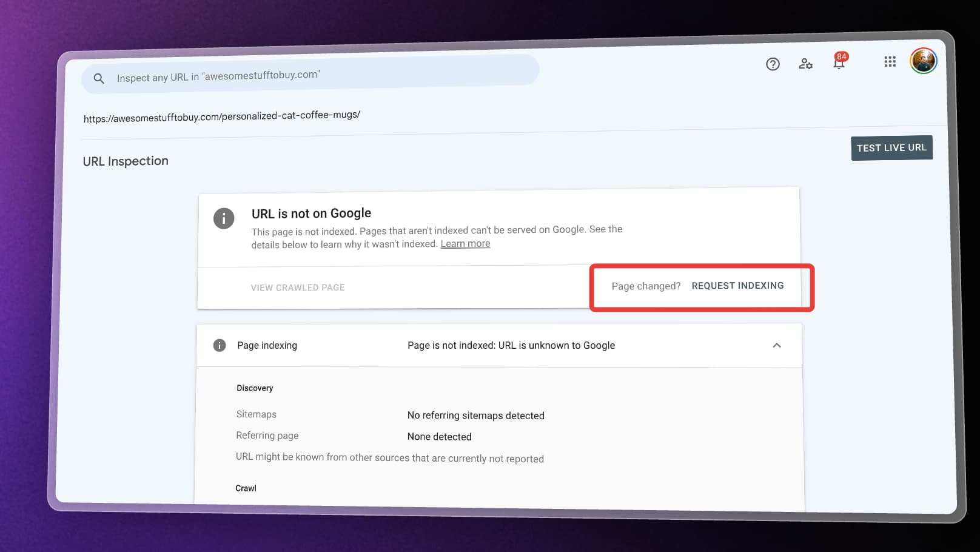The image size is (980, 552).
Task: Click the search magnifier in the inspection bar
Action: click(x=99, y=78)
